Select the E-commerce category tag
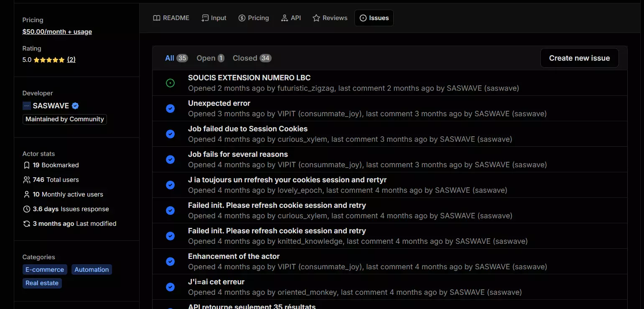 click(45, 270)
